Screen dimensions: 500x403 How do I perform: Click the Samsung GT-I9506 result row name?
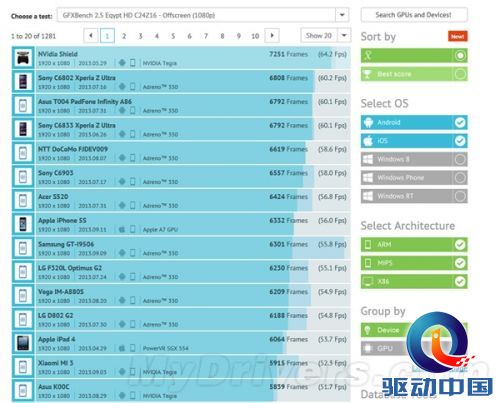pyautogui.click(x=66, y=244)
